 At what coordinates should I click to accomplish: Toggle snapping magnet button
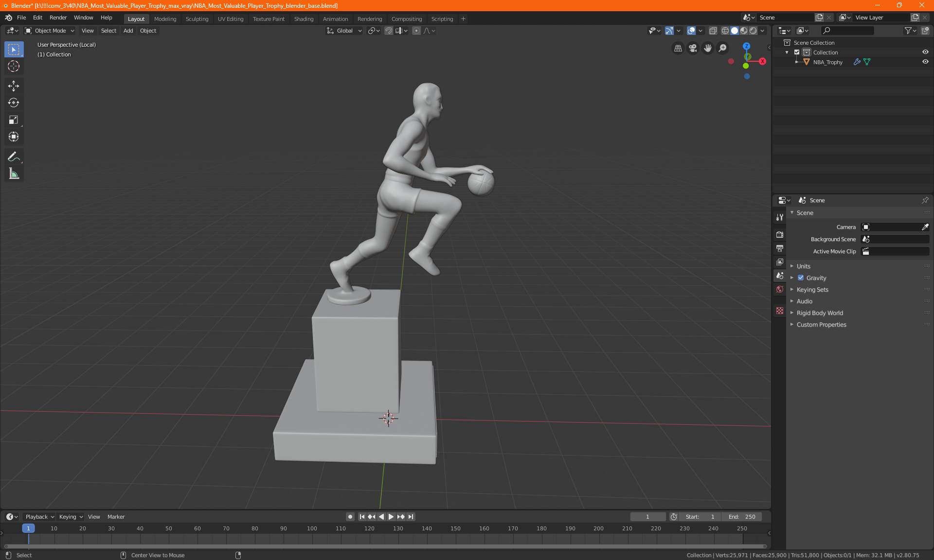pyautogui.click(x=389, y=31)
